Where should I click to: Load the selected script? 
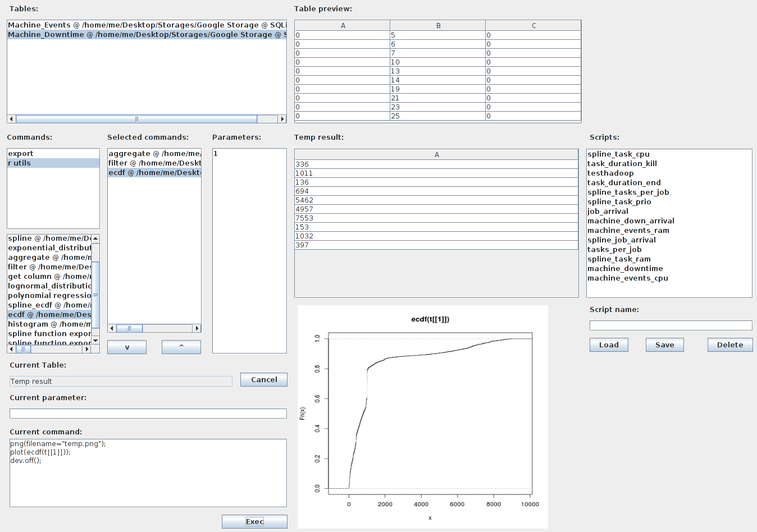[x=609, y=345]
